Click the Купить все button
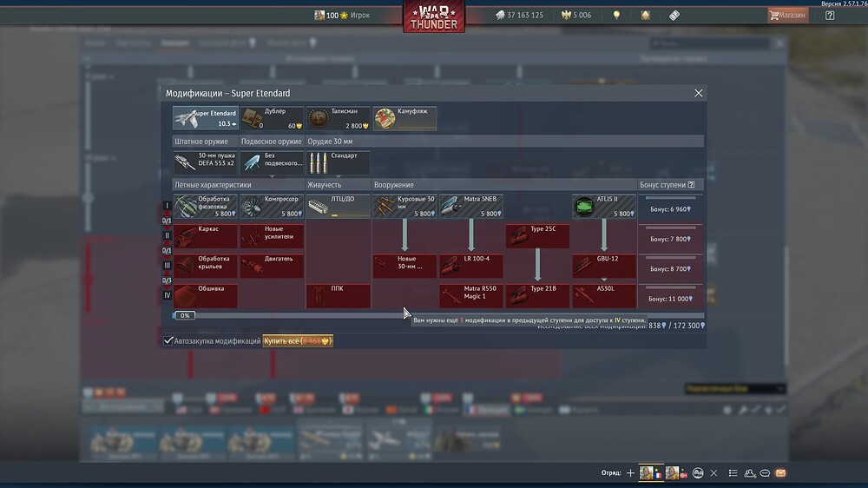Viewport: 868px width, 488px height. coord(298,340)
